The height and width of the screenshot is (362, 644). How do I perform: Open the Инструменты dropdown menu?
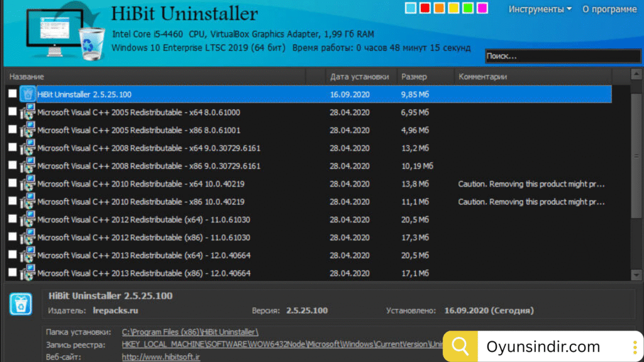[x=540, y=9]
